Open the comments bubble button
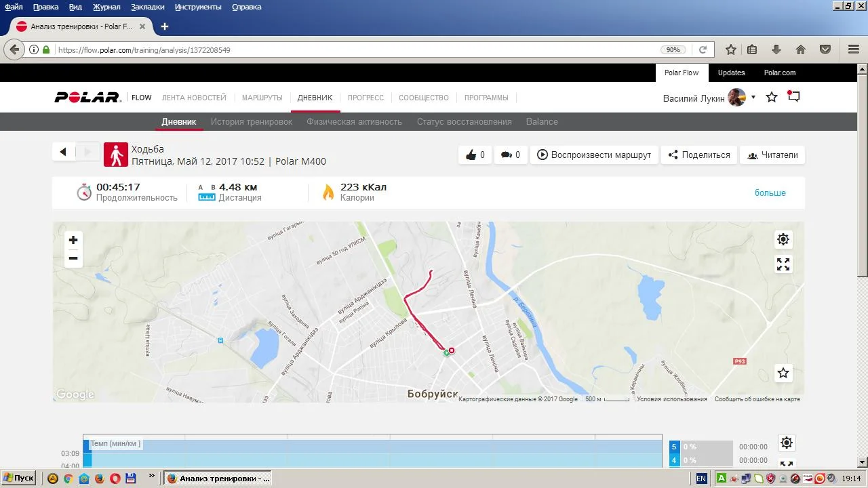Viewport: 868px width, 488px height. click(x=510, y=155)
